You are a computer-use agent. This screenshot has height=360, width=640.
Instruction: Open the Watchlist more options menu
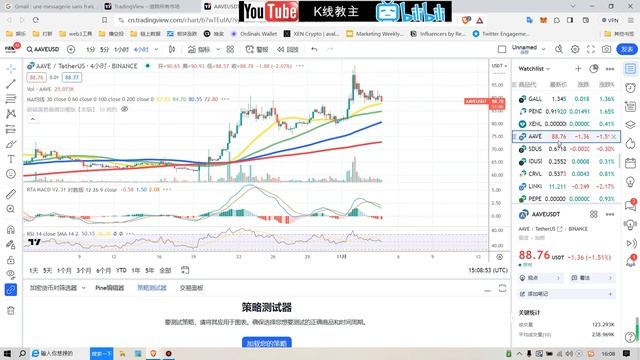(x=610, y=69)
